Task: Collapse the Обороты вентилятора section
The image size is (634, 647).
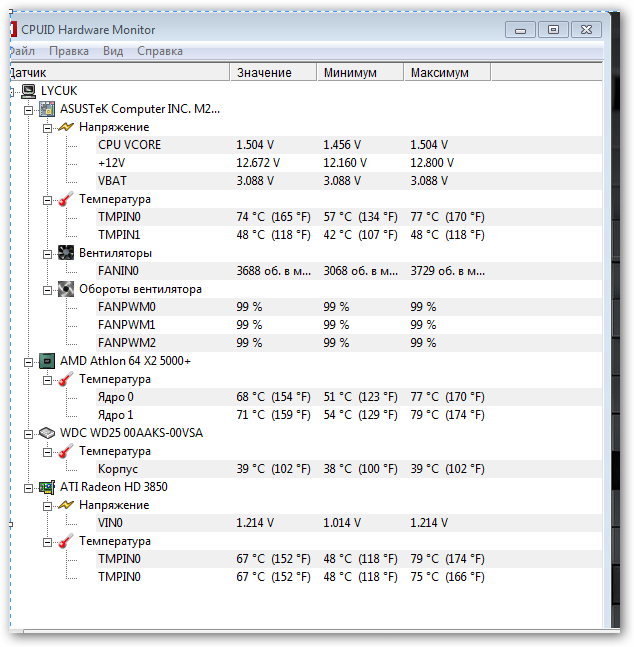Action: click(47, 290)
